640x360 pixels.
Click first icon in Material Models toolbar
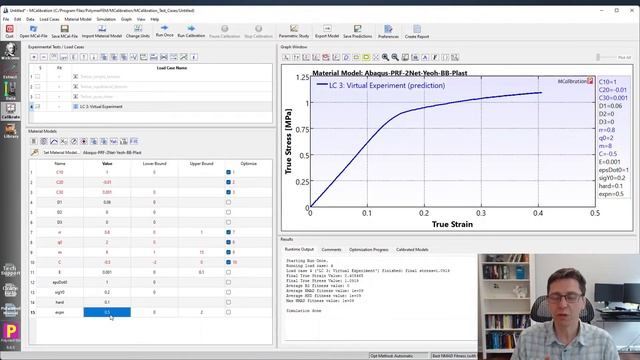(34, 141)
